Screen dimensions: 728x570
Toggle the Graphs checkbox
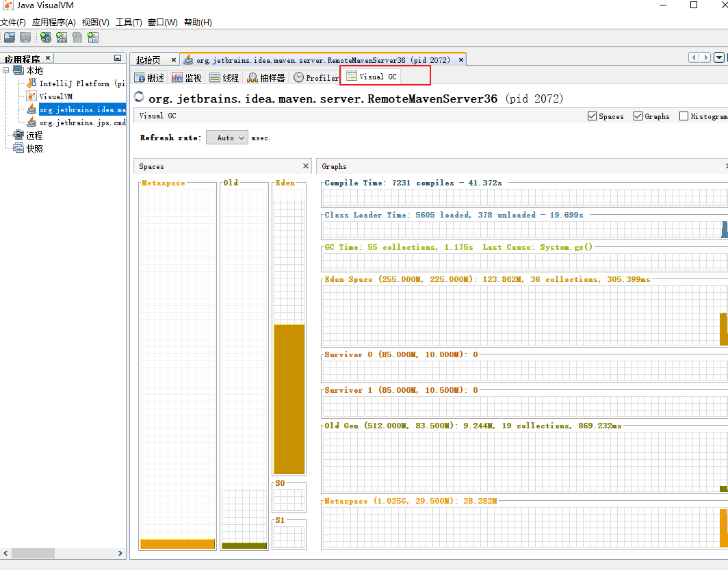638,116
